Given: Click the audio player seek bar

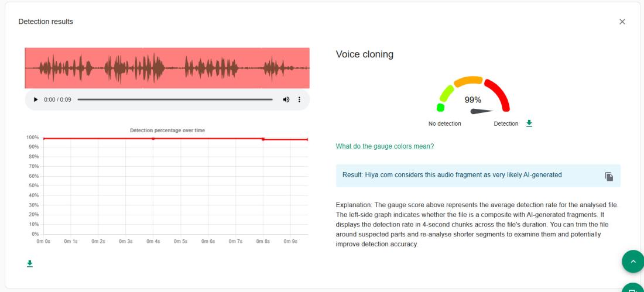Looking at the screenshot, I should 174,99.
